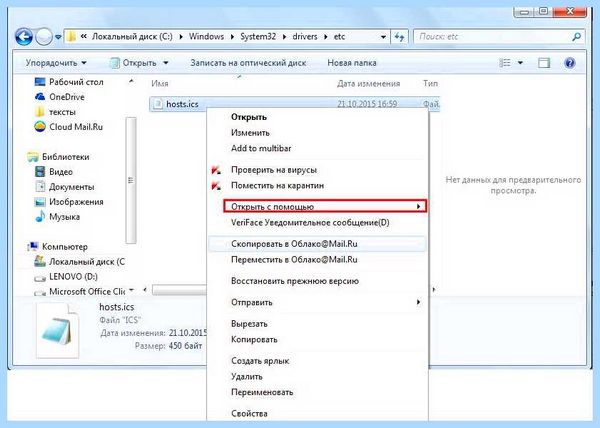Click the Back navigation arrow button
The image size is (600, 428).
[23, 37]
